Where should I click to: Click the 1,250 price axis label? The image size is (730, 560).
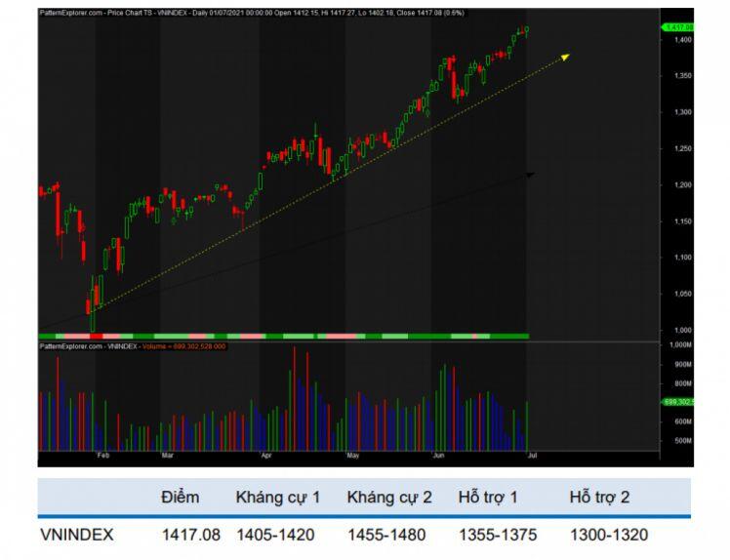coord(683,149)
